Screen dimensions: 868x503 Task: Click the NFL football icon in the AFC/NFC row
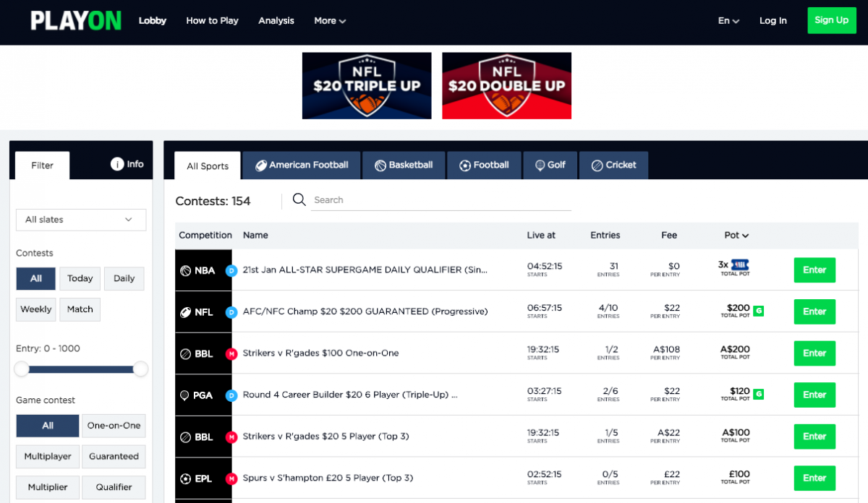click(186, 312)
